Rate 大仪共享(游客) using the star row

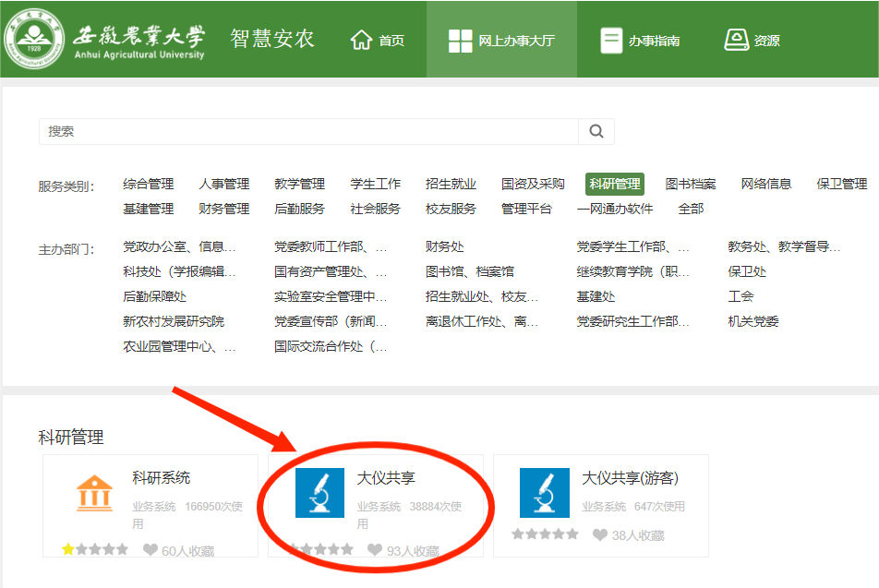point(545,534)
